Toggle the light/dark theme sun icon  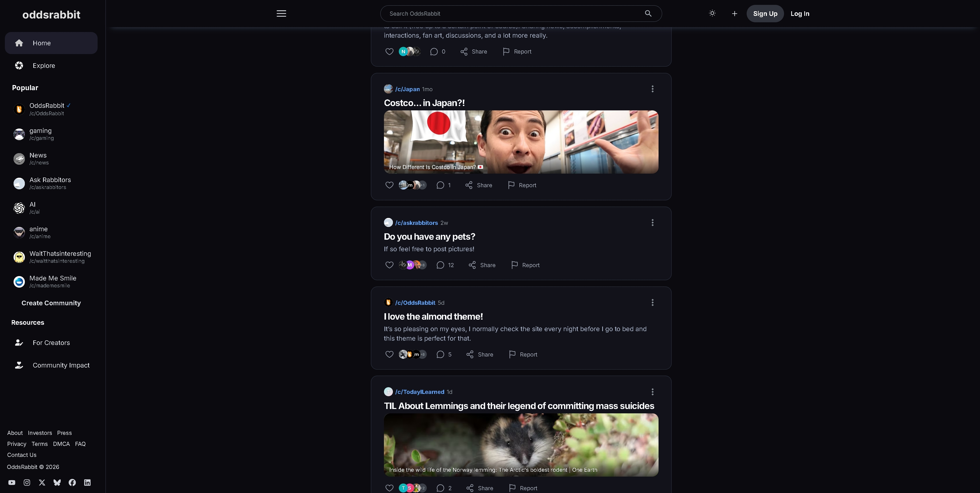pos(712,13)
